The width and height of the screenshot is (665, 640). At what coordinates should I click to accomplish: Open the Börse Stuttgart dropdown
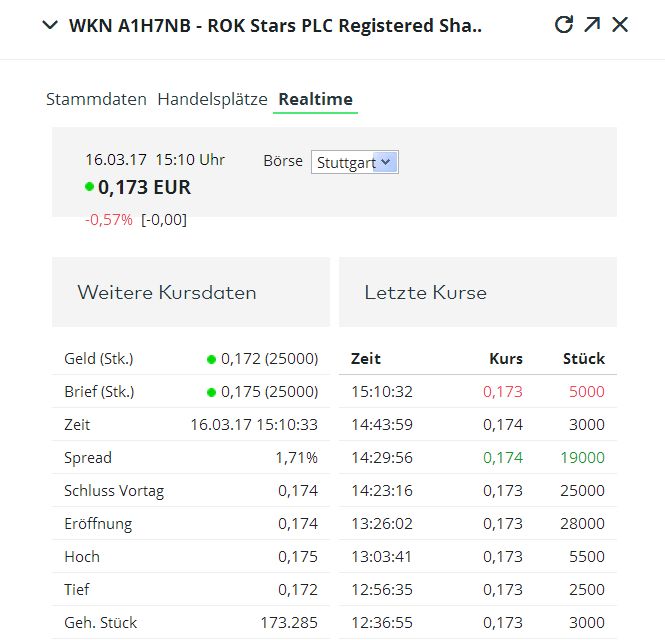pyautogui.click(x=355, y=162)
